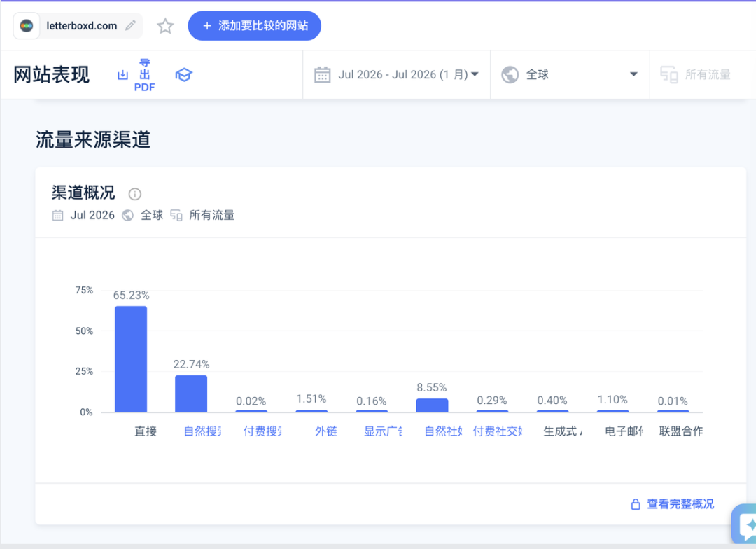Click the letterboxd.com site favicon
Image resolution: width=756 pixels, height=549 pixels.
(x=27, y=26)
